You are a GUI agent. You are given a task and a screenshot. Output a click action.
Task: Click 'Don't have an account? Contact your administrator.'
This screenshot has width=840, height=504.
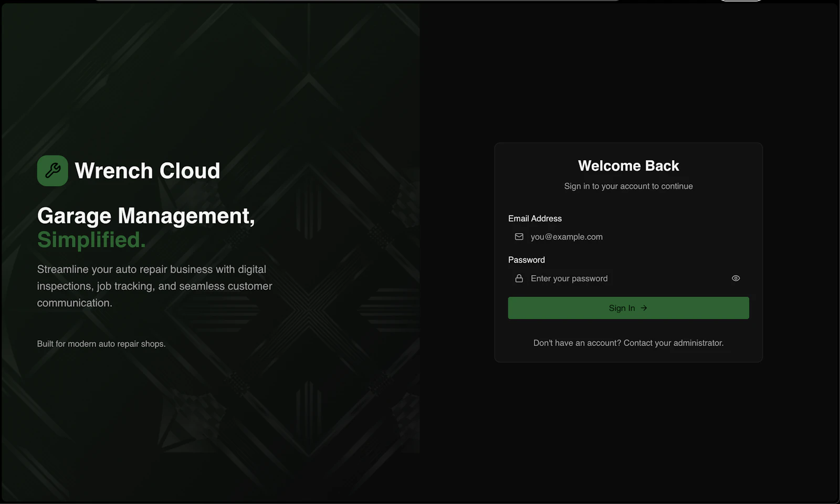coord(628,343)
